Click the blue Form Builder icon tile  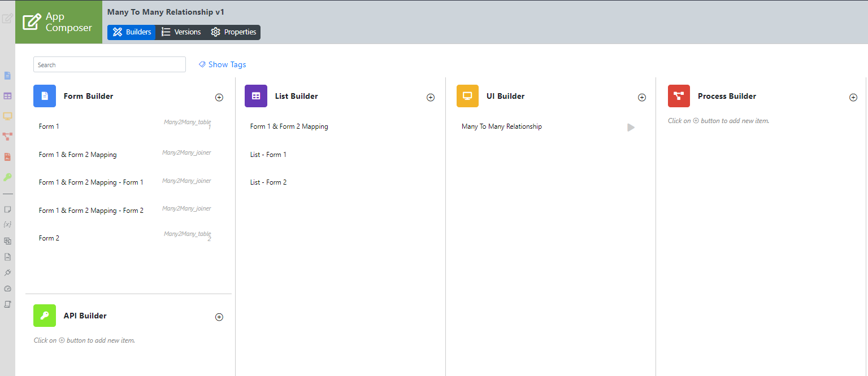(45, 96)
